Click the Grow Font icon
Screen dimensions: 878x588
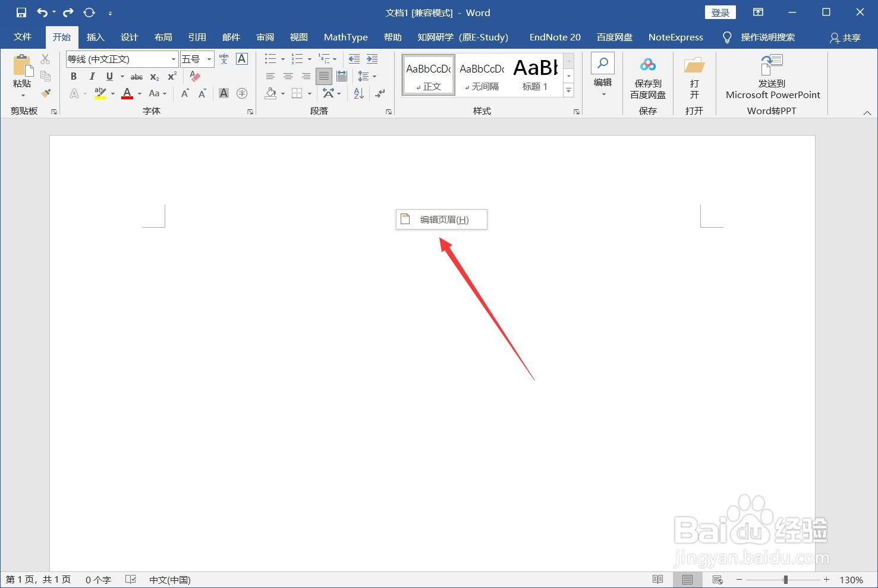(185, 93)
